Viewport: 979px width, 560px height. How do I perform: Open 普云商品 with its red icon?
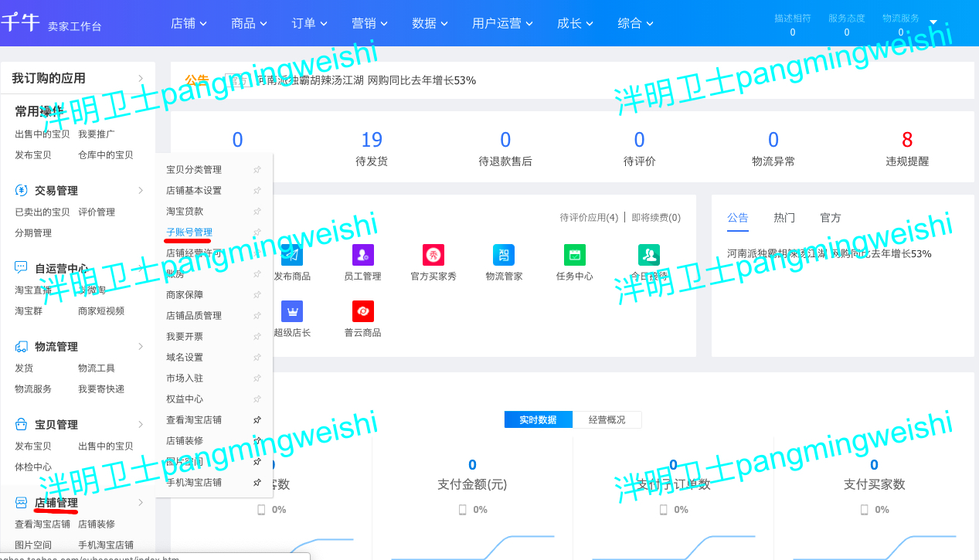363,311
